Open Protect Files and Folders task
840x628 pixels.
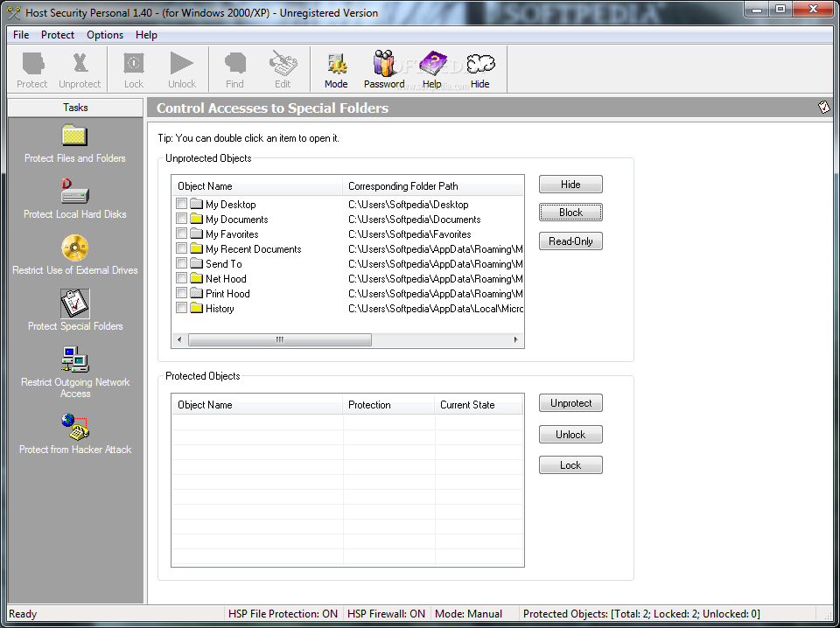75,143
